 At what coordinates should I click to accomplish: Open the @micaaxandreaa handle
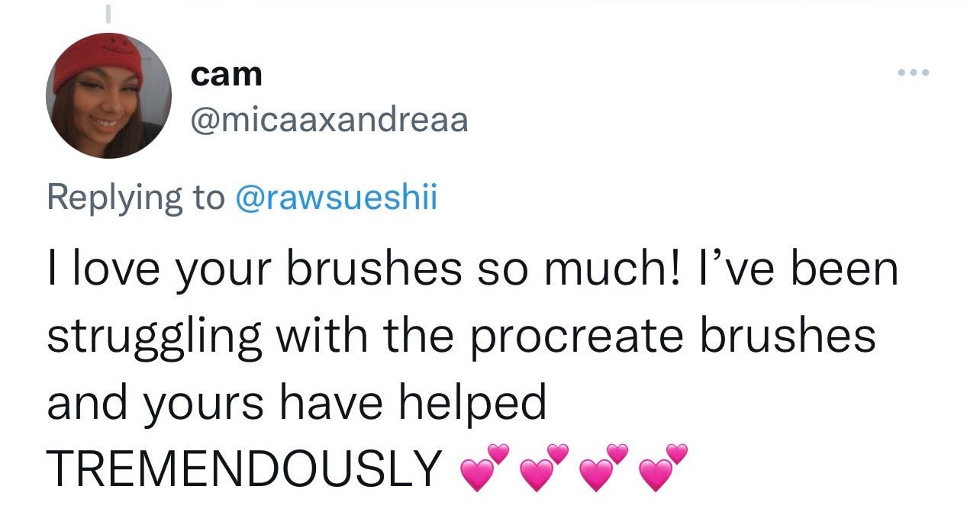329,119
